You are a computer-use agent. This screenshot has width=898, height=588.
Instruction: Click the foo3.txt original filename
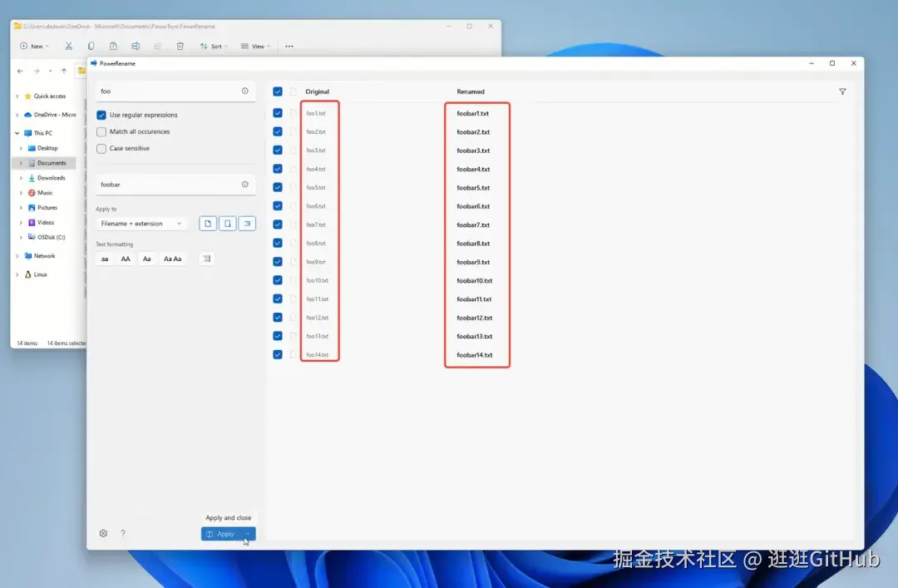click(316, 151)
